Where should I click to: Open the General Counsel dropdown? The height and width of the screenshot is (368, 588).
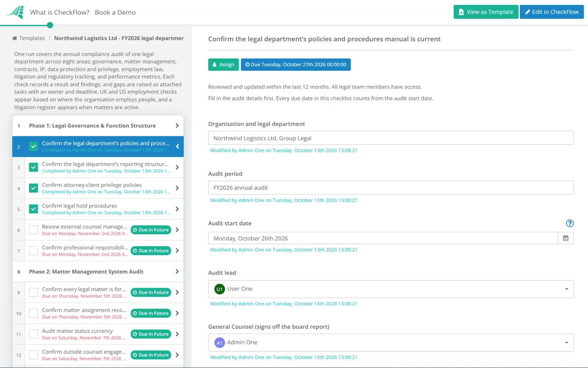point(390,343)
